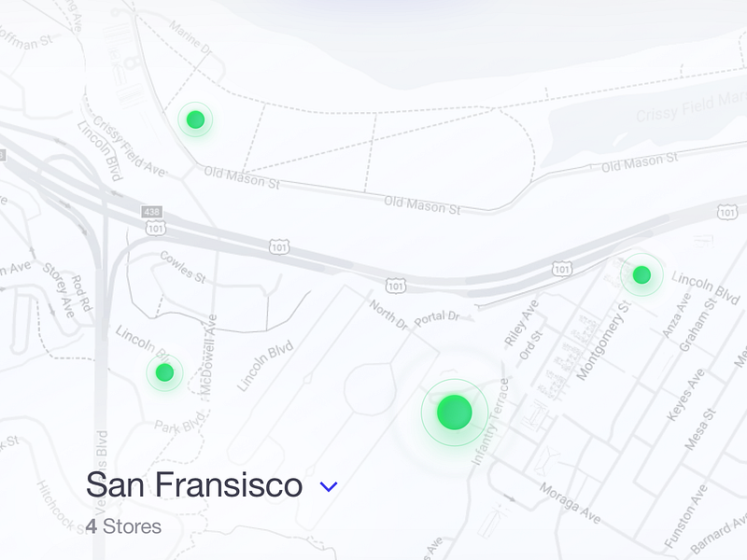Select the Crissy Field label on the water
Screen dimensions: 747x560
pyautogui.click(x=690, y=110)
